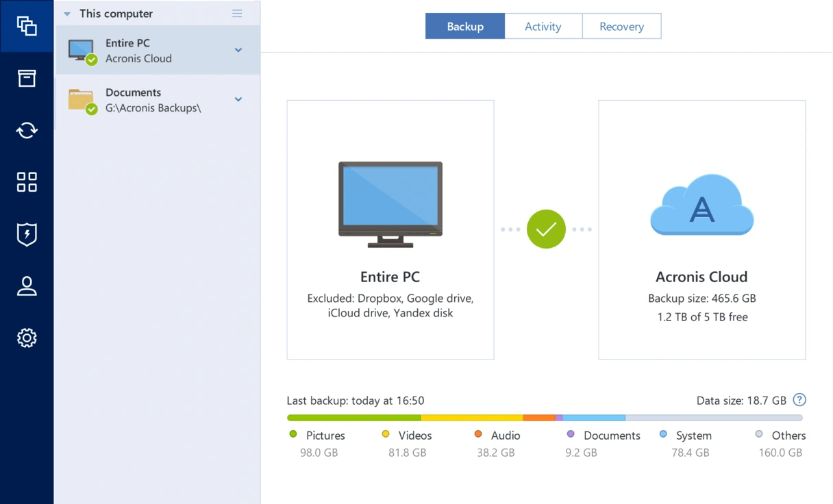Open the Archive sidebar icon
This screenshot has width=833, height=504.
click(27, 78)
